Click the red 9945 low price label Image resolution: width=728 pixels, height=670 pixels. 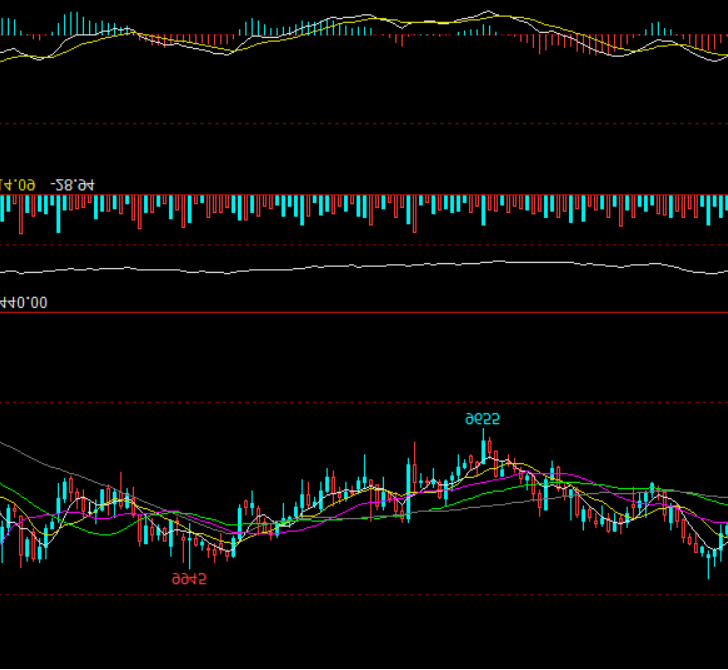pos(189,579)
